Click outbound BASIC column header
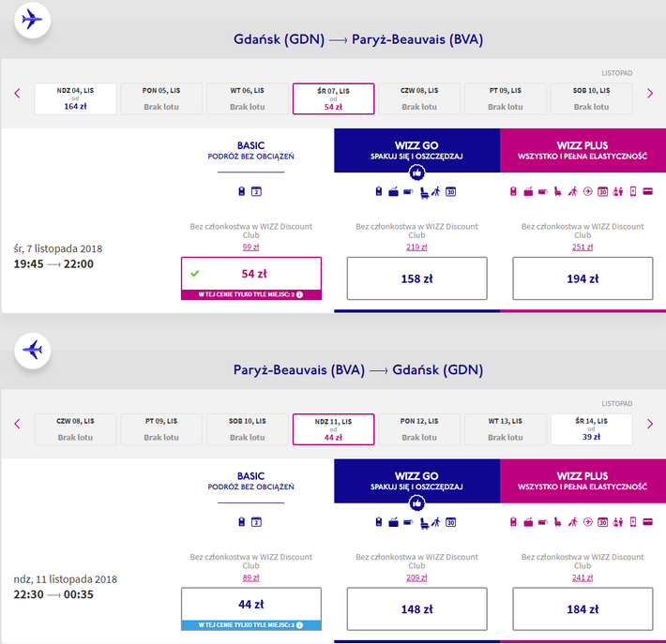666x644 pixels. (251, 151)
